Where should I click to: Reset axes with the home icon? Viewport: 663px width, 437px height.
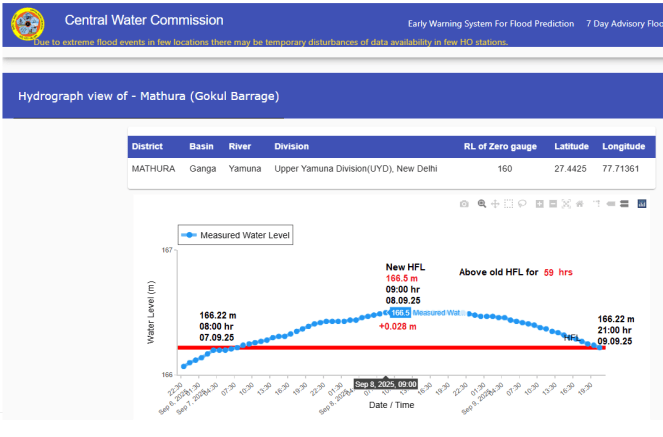point(580,204)
